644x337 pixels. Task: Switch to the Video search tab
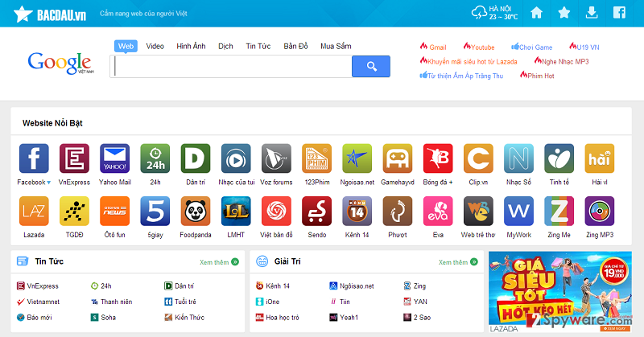click(155, 46)
